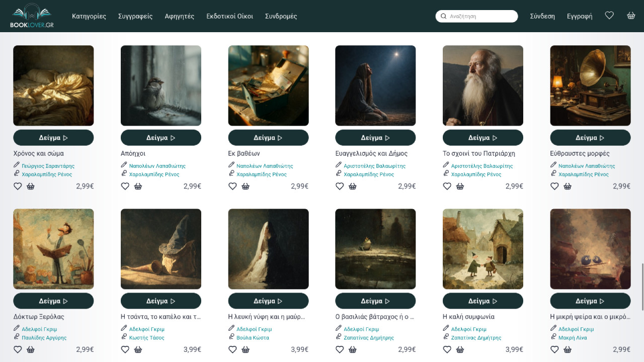Favorite 'Απόηχοι' with heart icon
The width and height of the screenshot is (644, 362).
coord(125,186)
